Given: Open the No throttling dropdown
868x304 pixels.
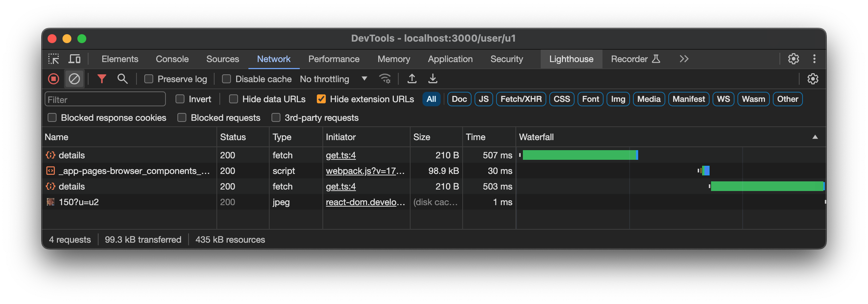Looking at the screenshot, I should coord(333,79).
